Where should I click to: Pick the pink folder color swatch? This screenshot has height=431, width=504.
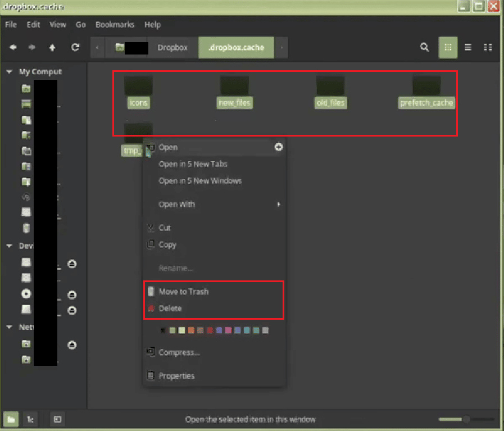coord(228,330)
